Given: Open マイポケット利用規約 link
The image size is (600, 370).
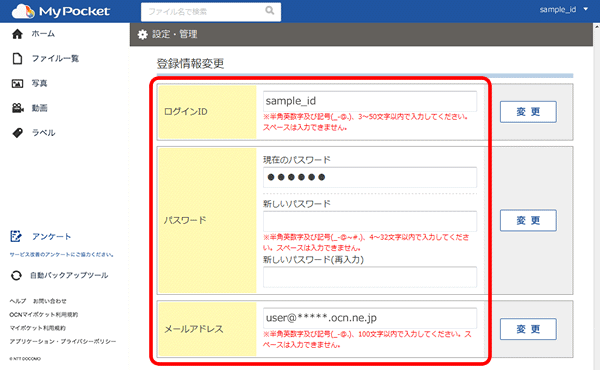Looking at the screenshot, I should 38,328.
